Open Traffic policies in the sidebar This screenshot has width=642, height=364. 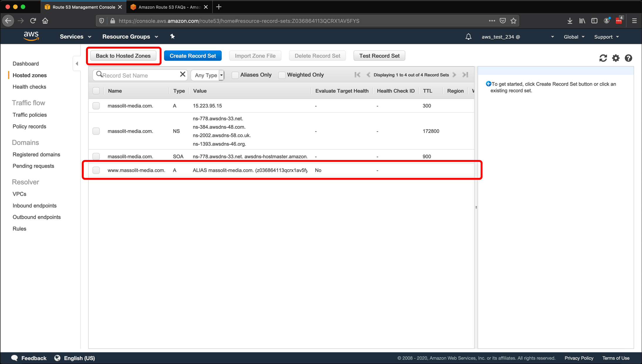coord(30,115)
